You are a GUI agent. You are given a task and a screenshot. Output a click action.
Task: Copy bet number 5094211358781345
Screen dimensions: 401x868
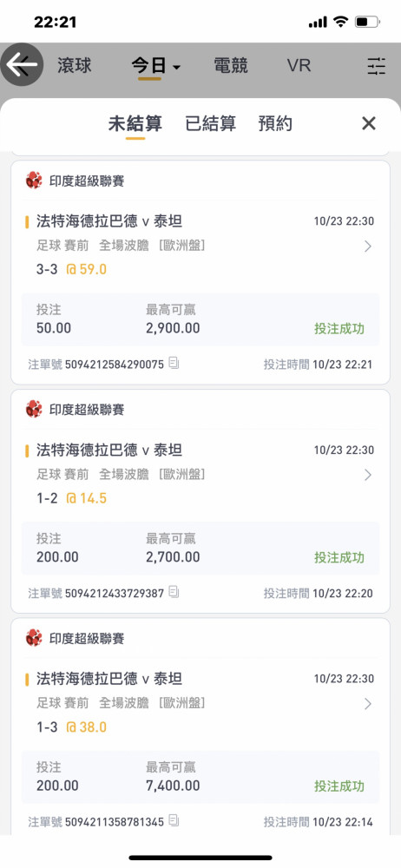(174, 821)
